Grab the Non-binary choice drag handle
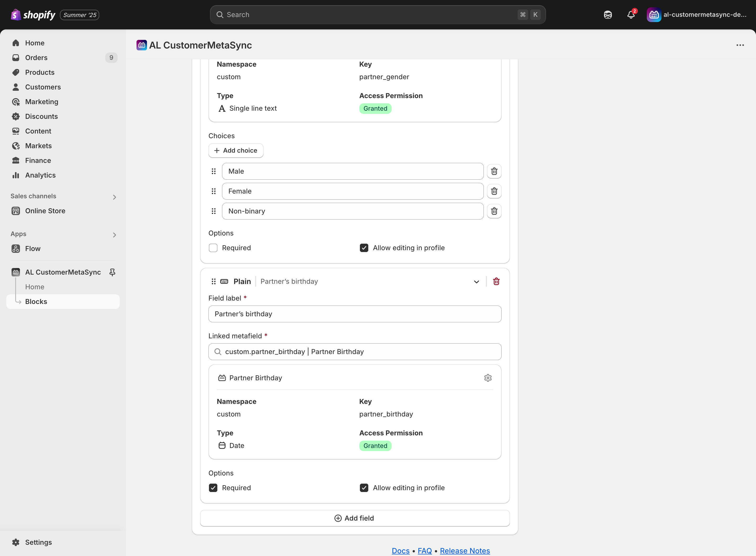The width and height of the screenshot is (756, 556). [x=213, y=211]
